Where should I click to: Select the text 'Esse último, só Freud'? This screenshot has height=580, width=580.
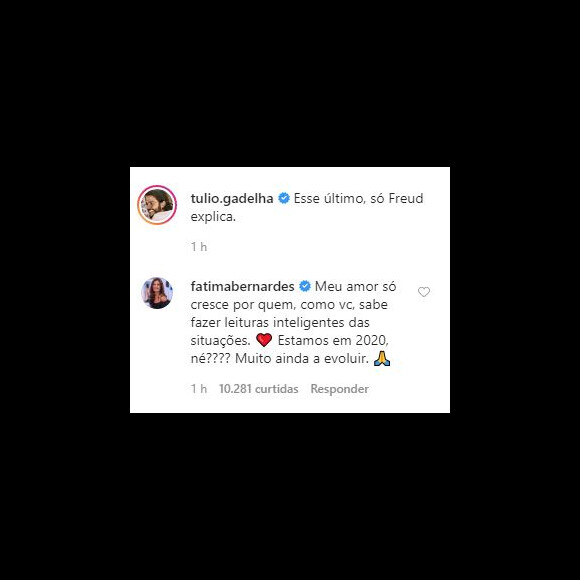point(358,199)
